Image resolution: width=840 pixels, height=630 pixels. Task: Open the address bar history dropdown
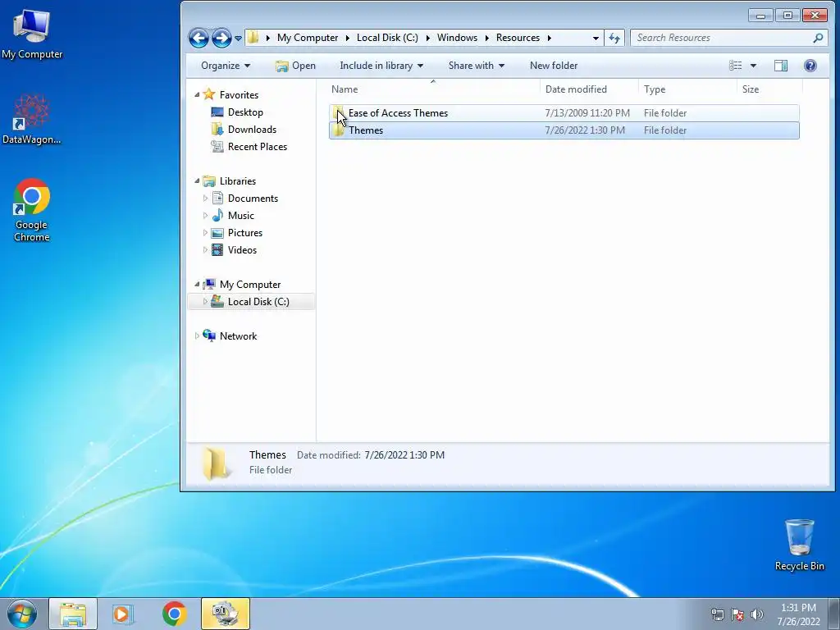coord(596,38)
